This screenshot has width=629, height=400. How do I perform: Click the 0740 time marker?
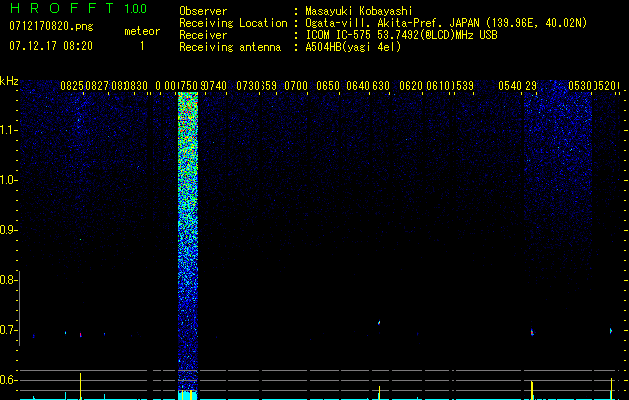pyautogui.click(x=215, y=86)
